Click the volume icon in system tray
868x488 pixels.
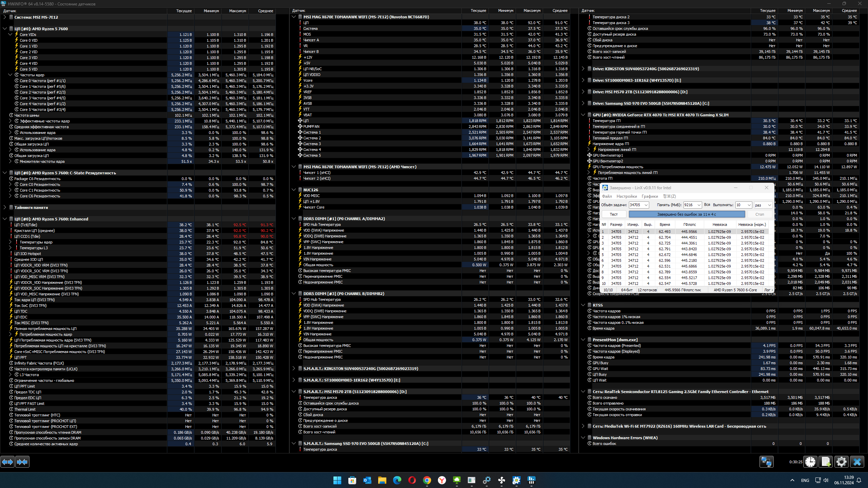click(x=826, y=480)
